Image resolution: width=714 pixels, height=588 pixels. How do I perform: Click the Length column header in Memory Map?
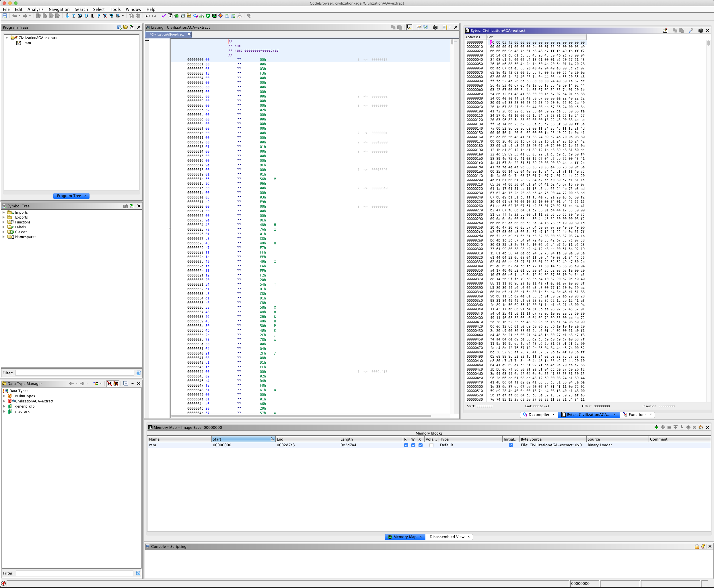click(x=371, y=439)
